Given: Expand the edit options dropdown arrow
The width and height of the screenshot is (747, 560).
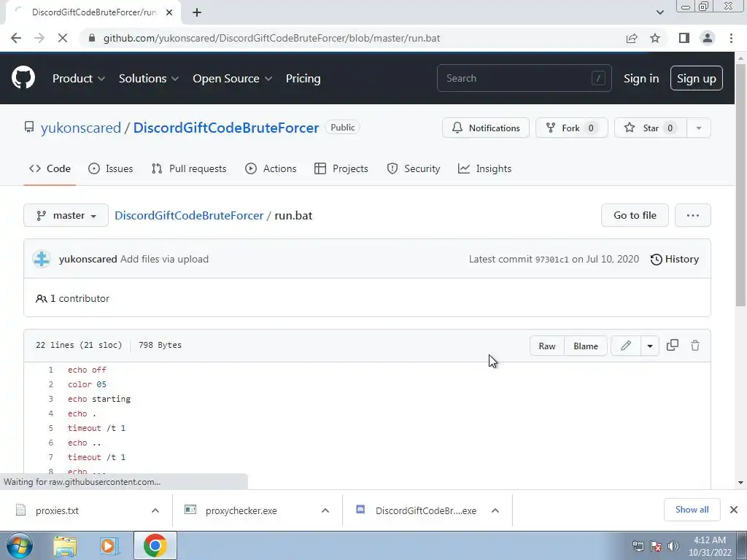Looking at the screenshot, I should pos(650,346).
